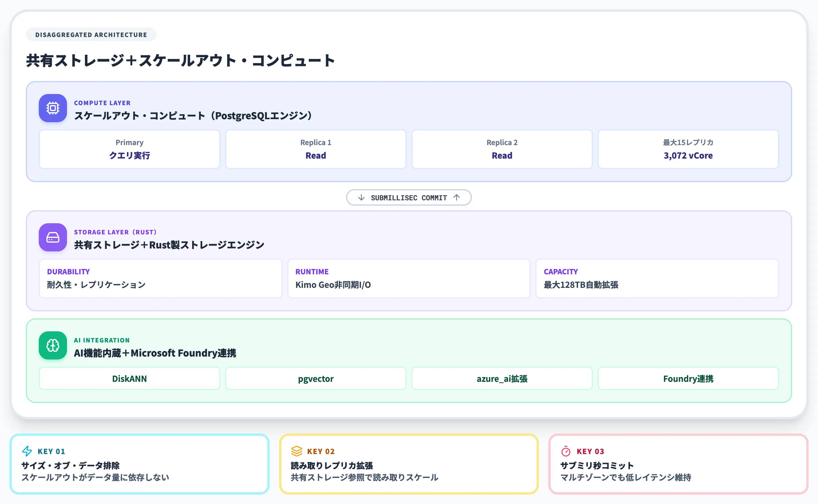This screenshot has width=818, height=504.
Task: Click the スケールアウトがデータ量に依存しない description
Action: coord(95,477)
